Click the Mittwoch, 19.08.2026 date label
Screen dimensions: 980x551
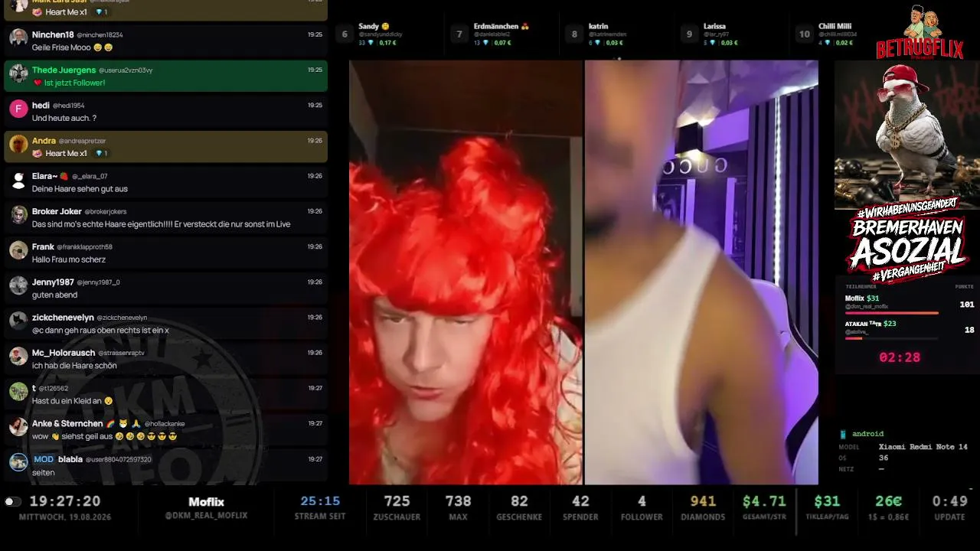[x=65, y=517]
